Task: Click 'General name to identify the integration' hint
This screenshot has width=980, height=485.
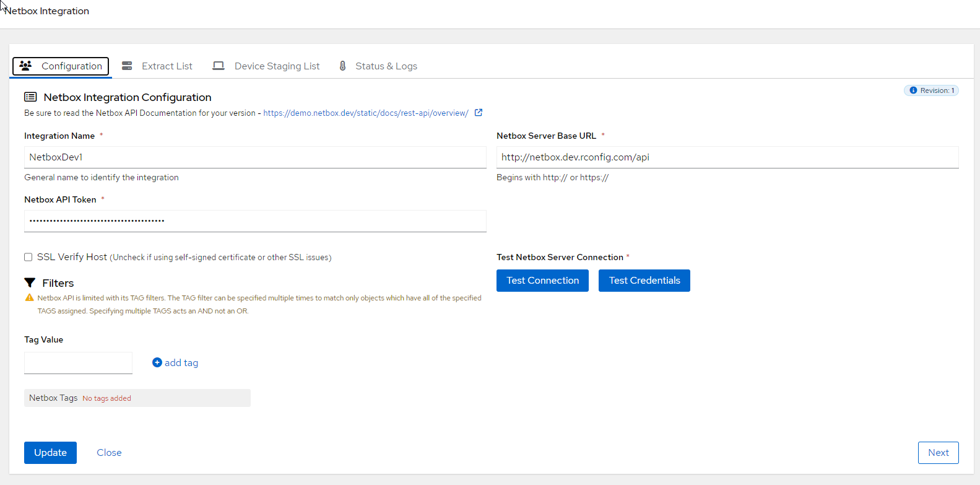Action: tap(102, 177)
